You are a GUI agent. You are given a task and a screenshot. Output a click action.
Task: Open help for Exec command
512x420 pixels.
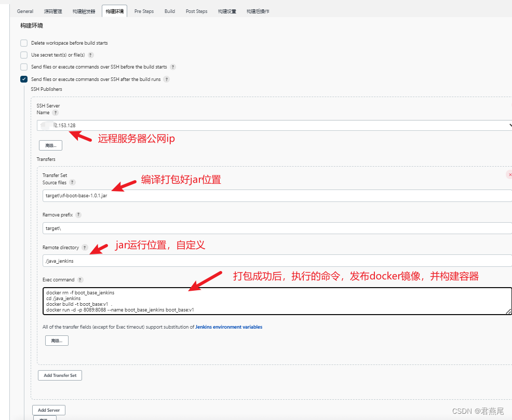[80, 280]
